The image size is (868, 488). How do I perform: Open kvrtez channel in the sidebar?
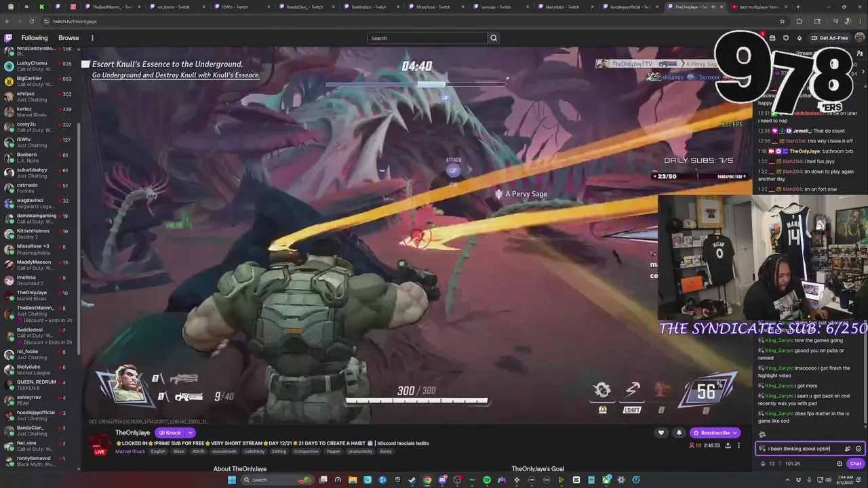[41, 111]
